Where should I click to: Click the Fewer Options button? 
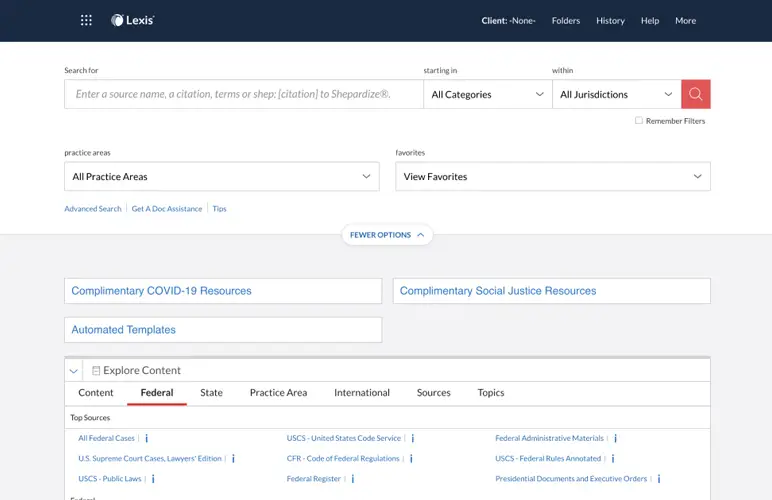(x=387, y=235)
